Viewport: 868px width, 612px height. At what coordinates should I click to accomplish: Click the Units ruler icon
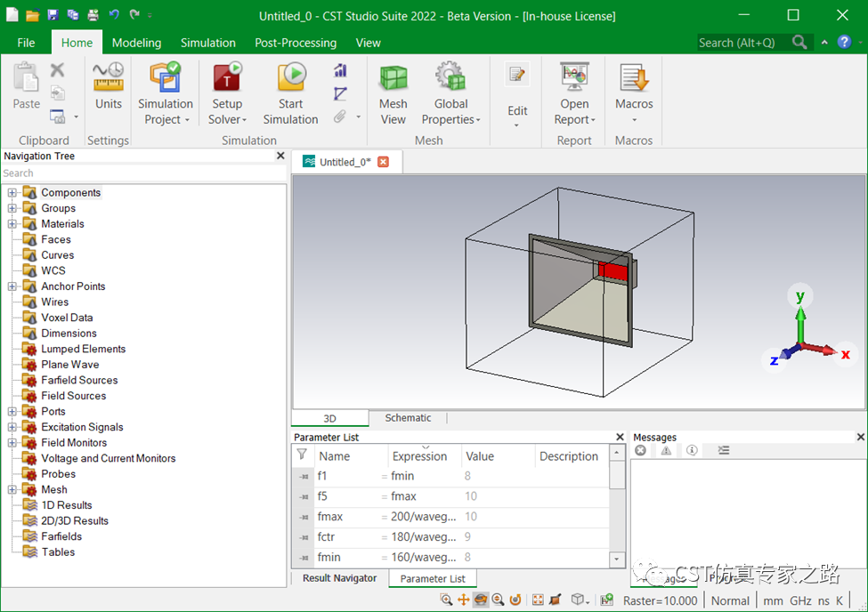pyautogui.click(x=109, y=77)
